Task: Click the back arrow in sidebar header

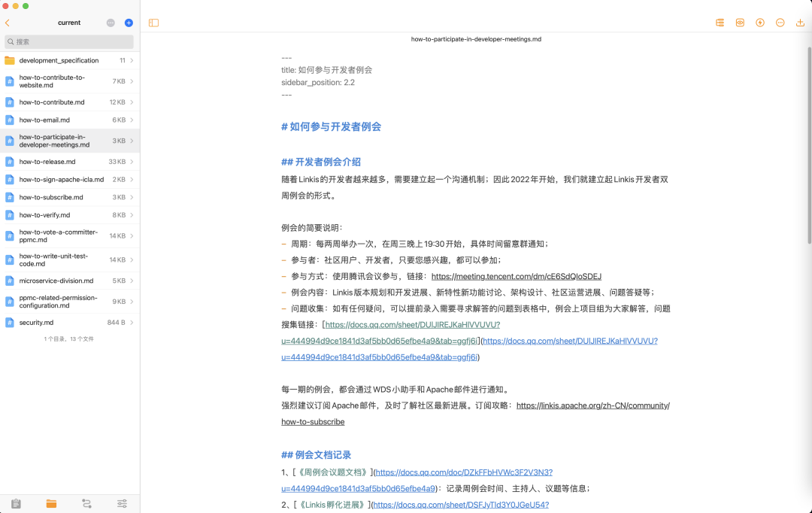Action: point(8,23)
